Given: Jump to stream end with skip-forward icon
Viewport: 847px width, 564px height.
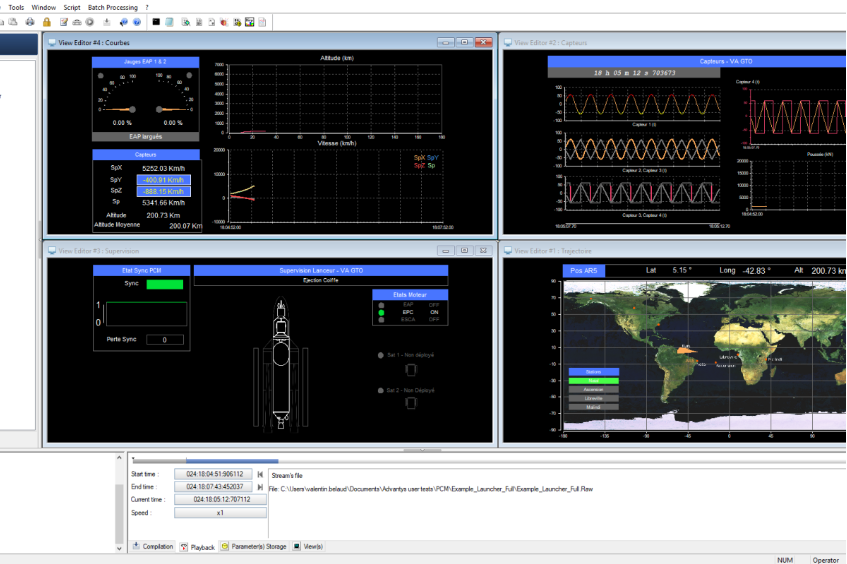Looking at the screenshot, I should tap(261, 486).
